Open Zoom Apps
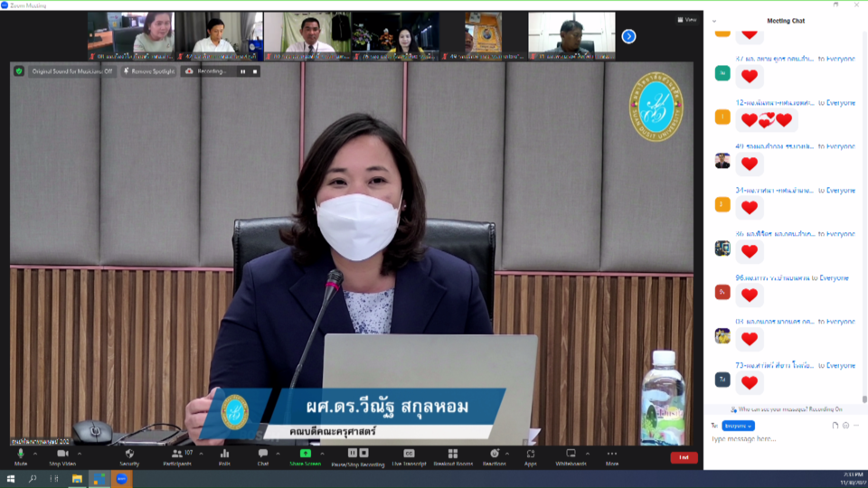 [x=531, y=457]
